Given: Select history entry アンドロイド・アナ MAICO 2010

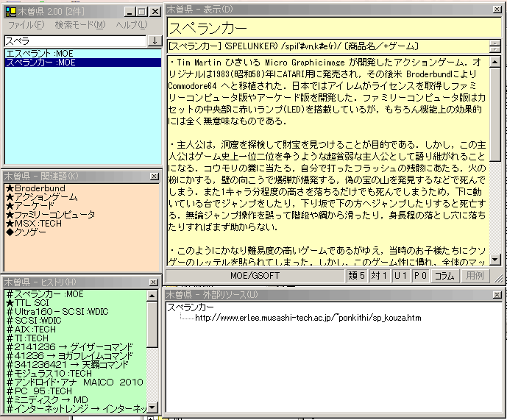Looking at the screenshot, I should 75,382.
